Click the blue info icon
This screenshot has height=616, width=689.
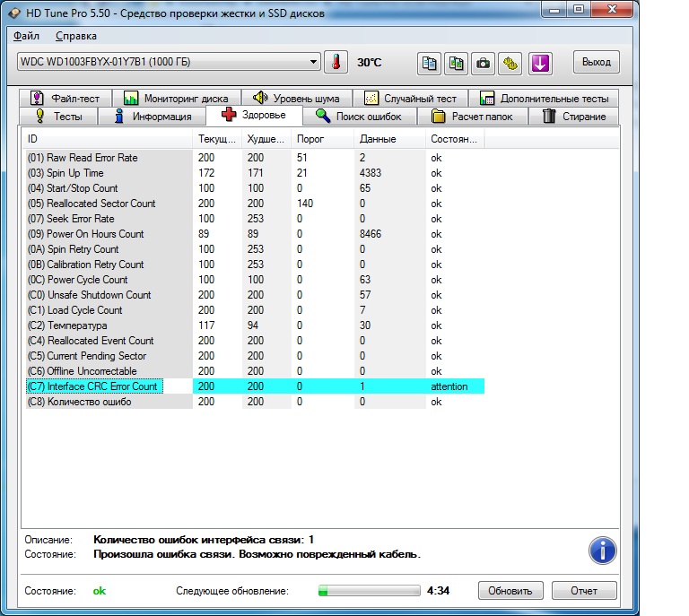click(x=603, y=551)
